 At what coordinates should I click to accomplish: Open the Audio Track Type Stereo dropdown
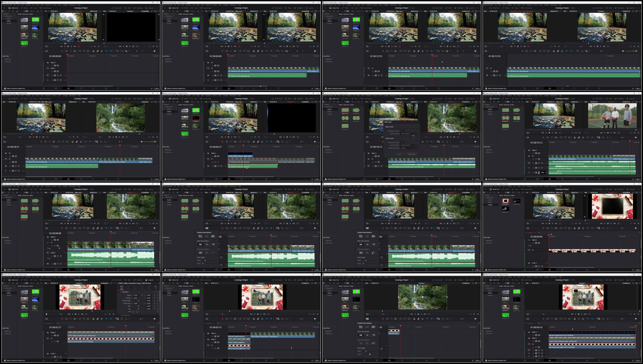pyautogui.click(x=408, y=148)
